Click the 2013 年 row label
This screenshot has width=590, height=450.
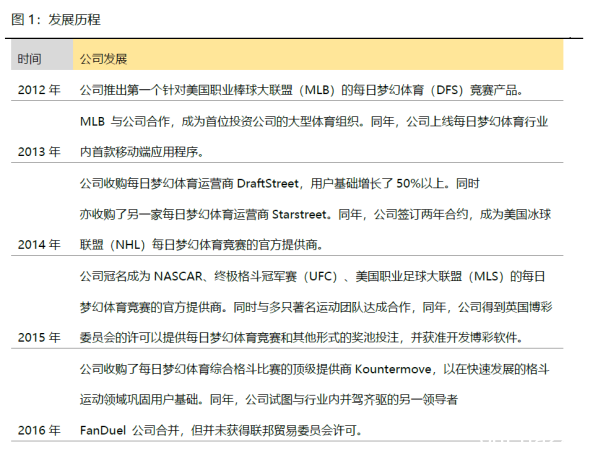coord(39,152)
